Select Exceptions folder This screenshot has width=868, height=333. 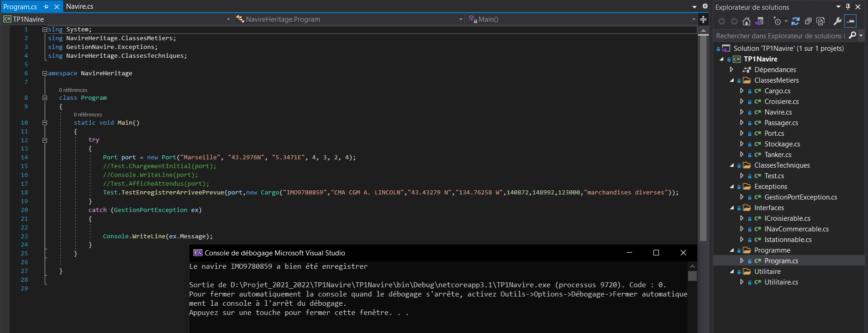point(771,187)
